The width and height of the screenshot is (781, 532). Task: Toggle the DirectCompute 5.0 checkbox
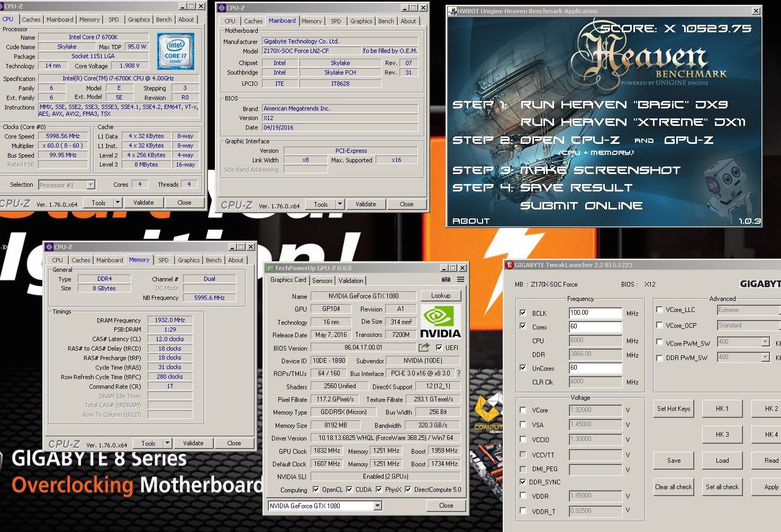coord(408,490)
